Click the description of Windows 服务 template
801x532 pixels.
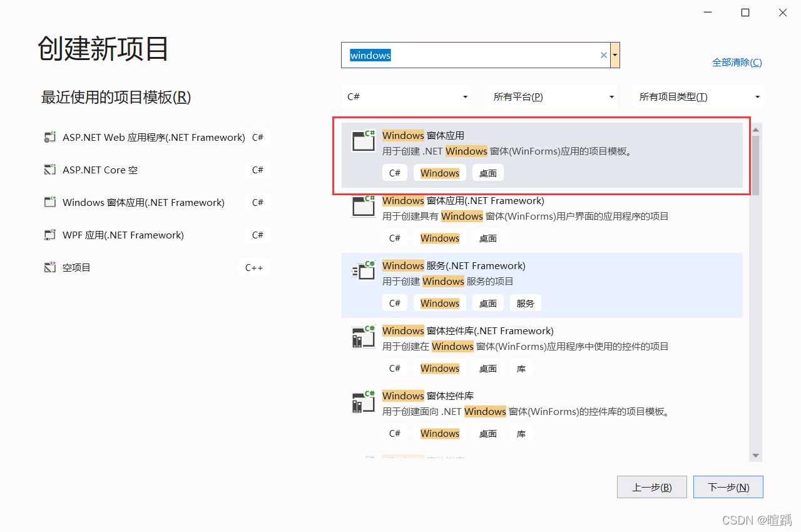coord(448,282)
